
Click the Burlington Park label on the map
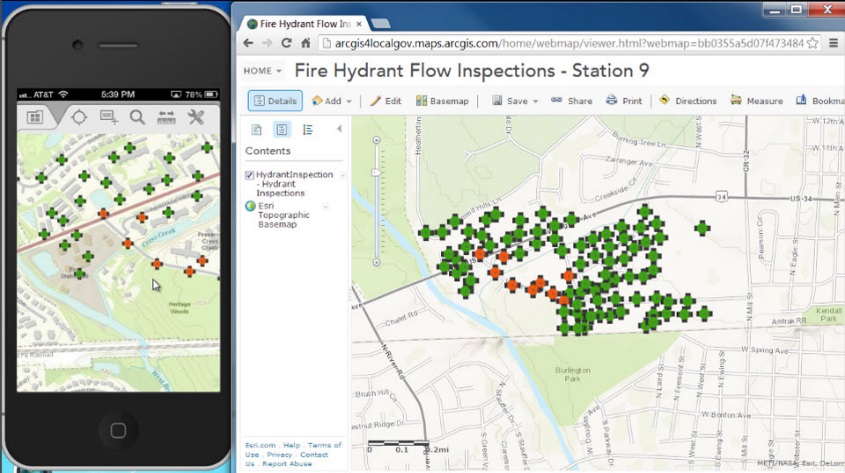pos(572,374)
